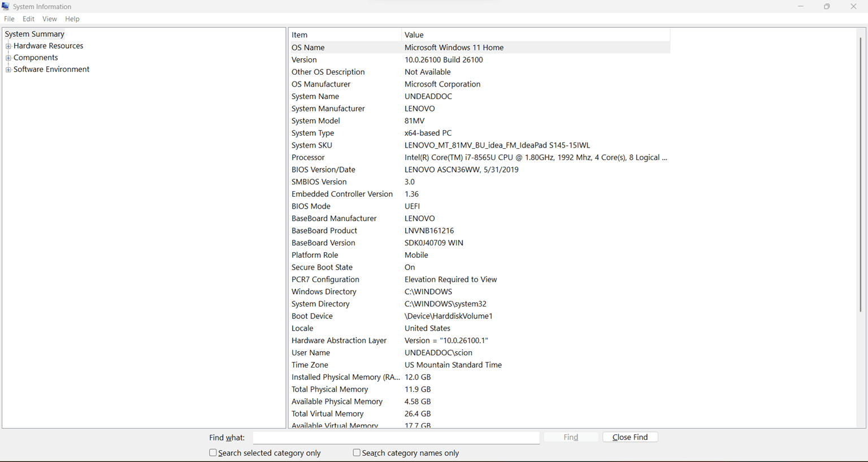The width and height of the screenshot is (868, 462).
Task: Select the Platform Role row
Action: pyautogui.click(x=479, y=255)
